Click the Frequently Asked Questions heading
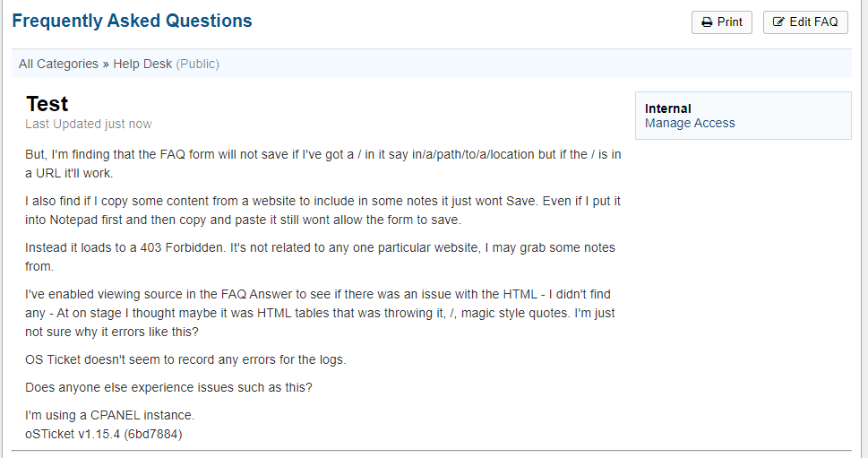Image resolution: width=868 pixels, height=458 pixels. pos(132,21)
